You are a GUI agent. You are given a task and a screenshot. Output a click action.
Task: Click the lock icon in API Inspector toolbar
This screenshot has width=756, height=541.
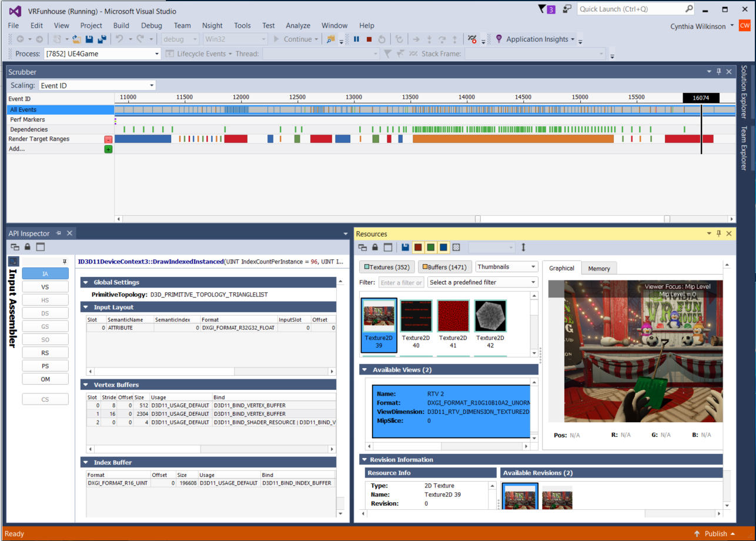point(27,247)
